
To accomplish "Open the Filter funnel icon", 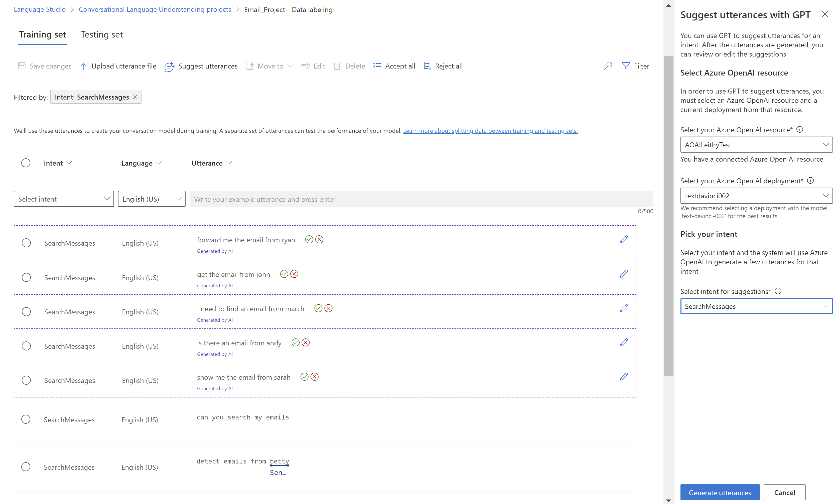I will tap(626, 66).
